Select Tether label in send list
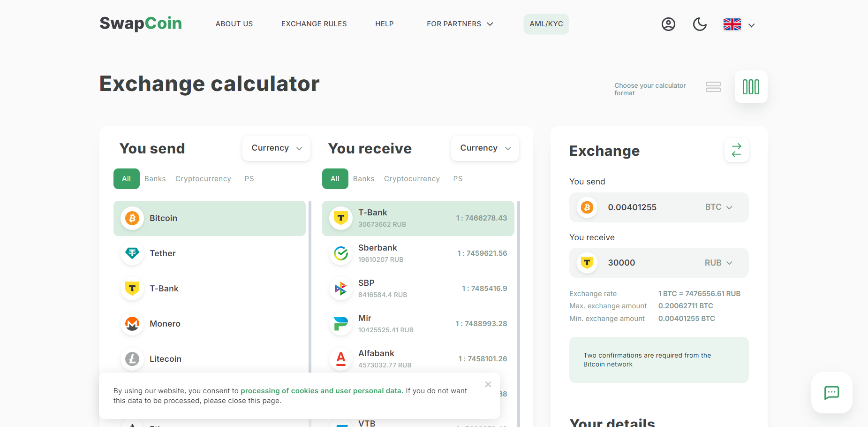 [x=163, y=253]
